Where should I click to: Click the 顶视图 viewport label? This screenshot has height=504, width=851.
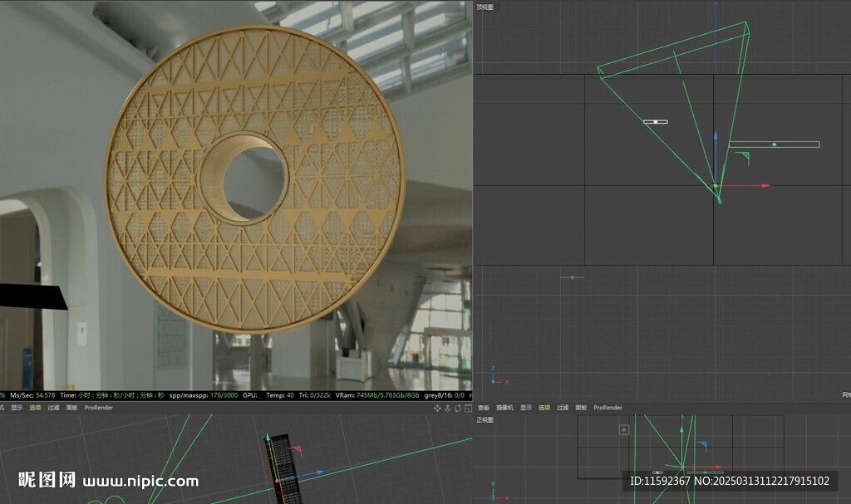point(485,7)
